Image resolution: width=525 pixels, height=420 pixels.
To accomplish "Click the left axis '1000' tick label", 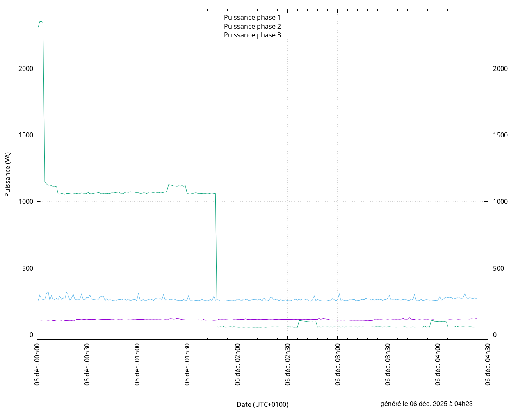I will pos(25,201).
